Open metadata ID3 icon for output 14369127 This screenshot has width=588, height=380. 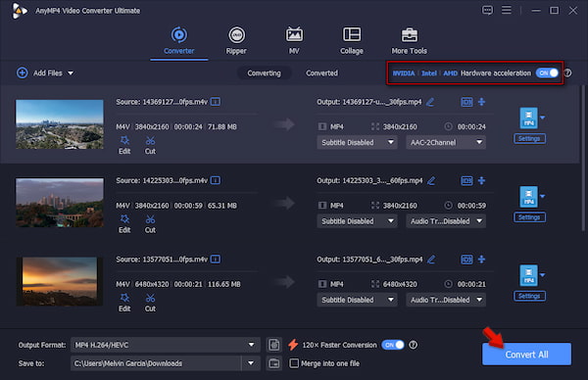point(466,102)
